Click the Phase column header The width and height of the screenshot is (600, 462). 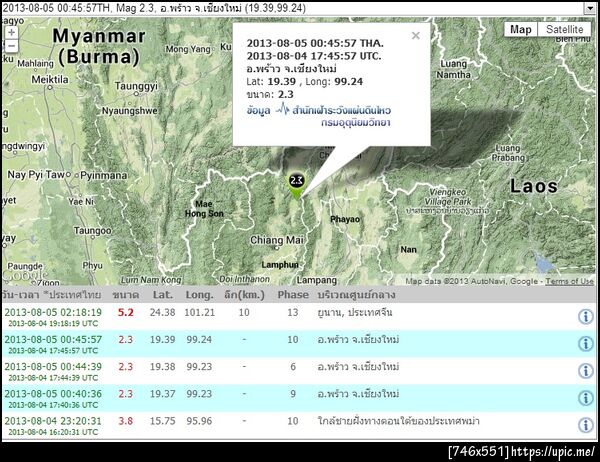[293, 295]
